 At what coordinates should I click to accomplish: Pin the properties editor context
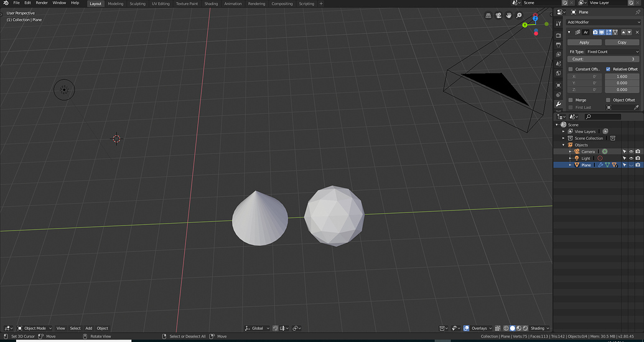pyautogui.click(x=638, y=12)
